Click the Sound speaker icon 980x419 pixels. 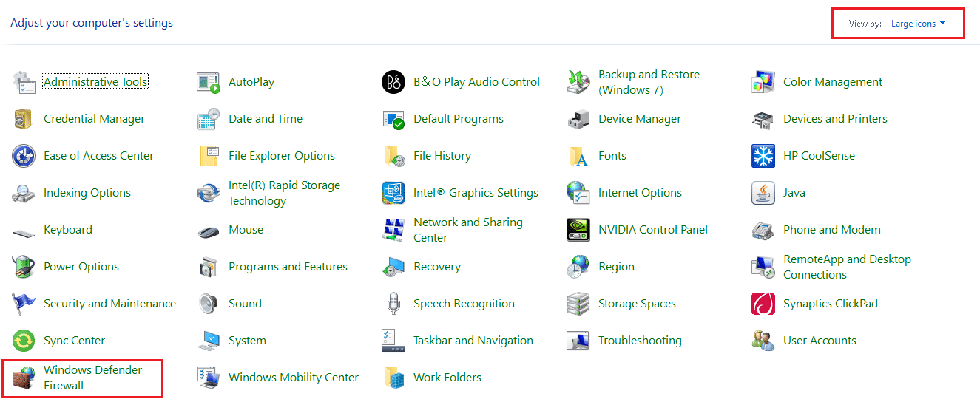[x=209, y=304]
